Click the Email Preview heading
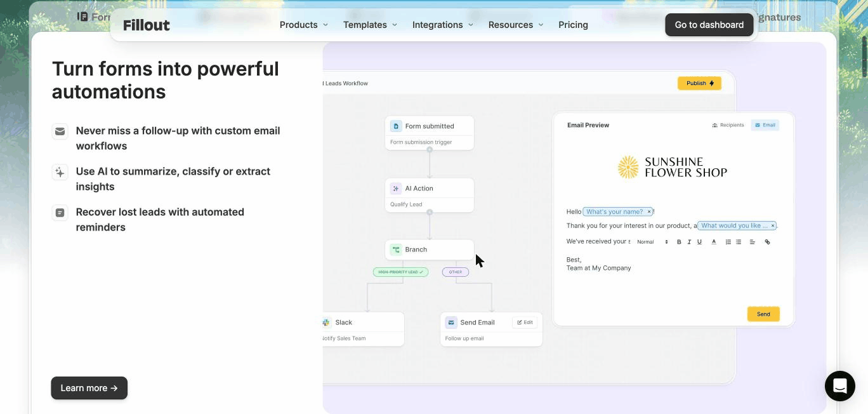868x414 pixels. [588, 125]
